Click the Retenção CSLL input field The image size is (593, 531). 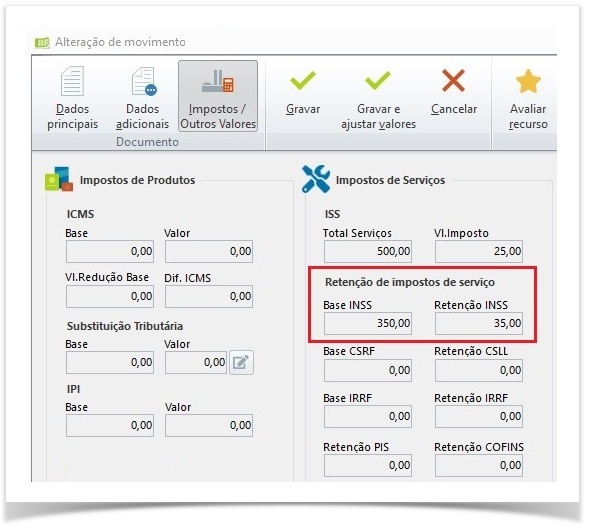(x=479, y=370)
